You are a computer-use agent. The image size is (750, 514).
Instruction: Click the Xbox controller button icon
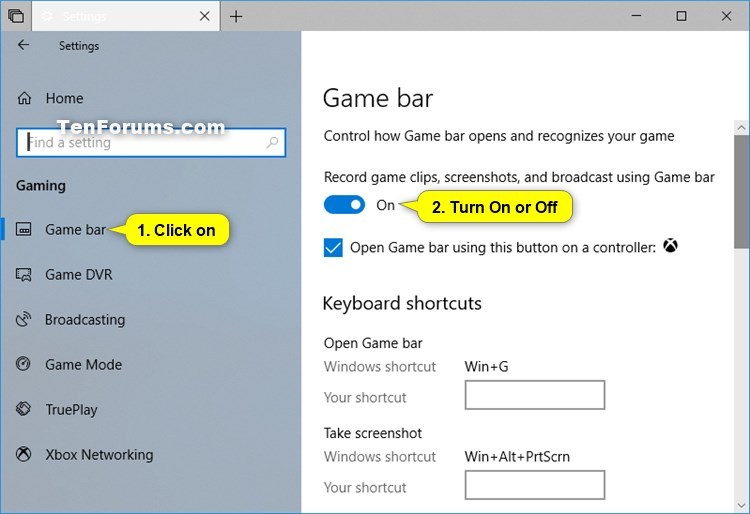(670, 246)
